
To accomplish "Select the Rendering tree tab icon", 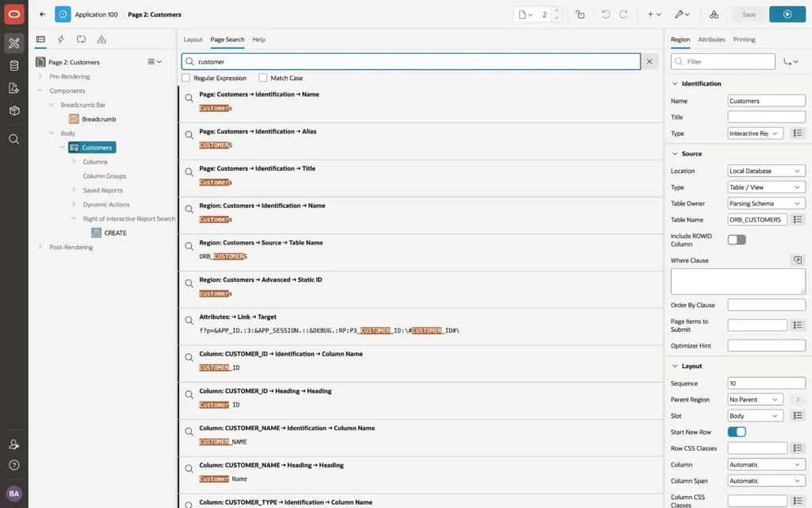I will tap(40, 40).
